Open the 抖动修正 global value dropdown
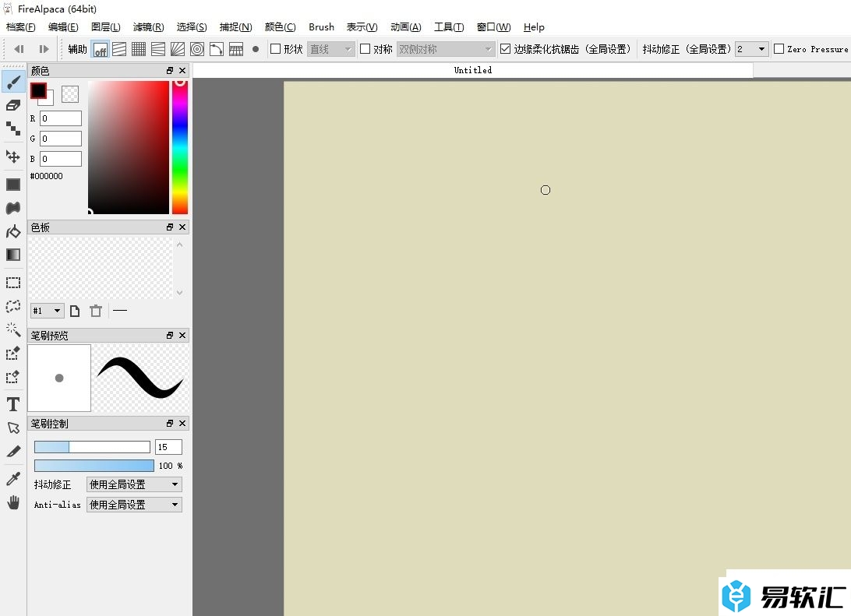Image resolution: width=851 pixels, height=616 pixels. tap(752, 49)
